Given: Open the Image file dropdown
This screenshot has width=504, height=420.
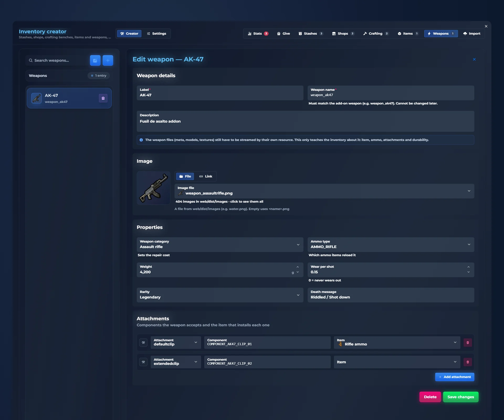Looking at the screenshot, I should click(324, 191).
